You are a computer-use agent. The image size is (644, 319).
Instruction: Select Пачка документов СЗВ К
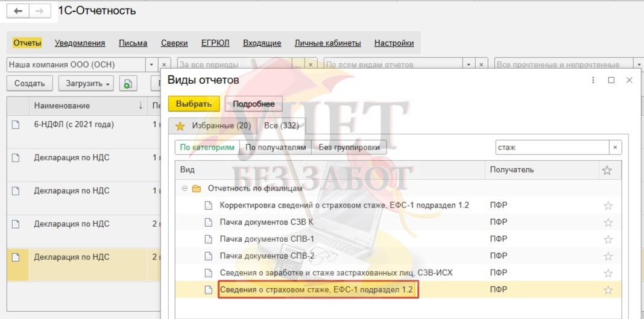[x=267, y=222]
